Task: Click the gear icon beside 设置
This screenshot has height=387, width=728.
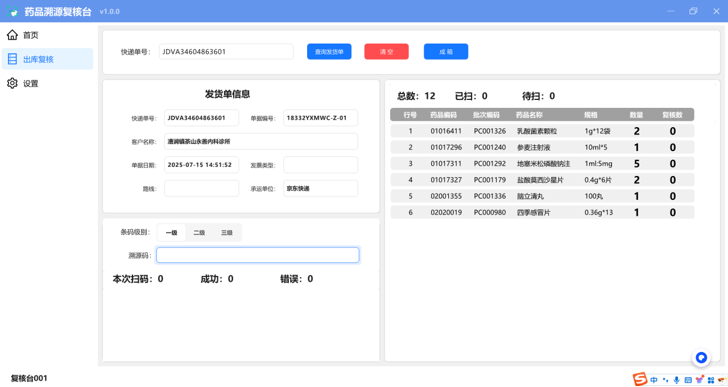Action: (x=13, y=83)
